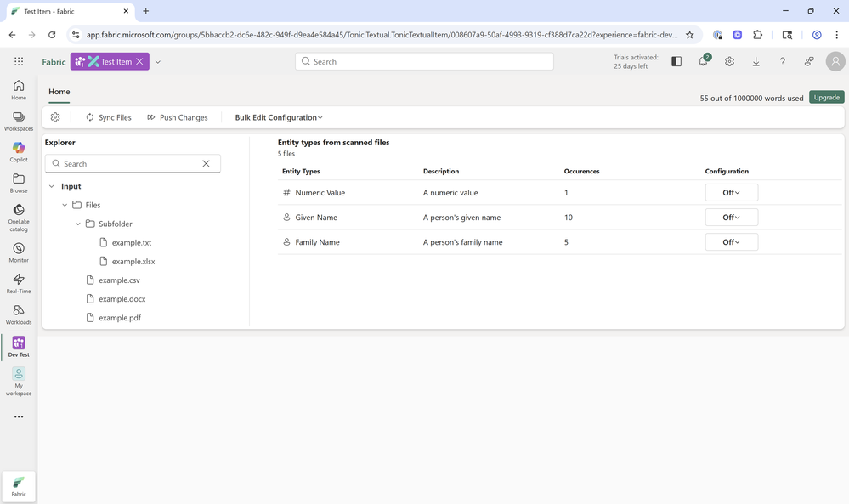
Task: Toggle the layout panel icon in header
Action: click(676, 62)
